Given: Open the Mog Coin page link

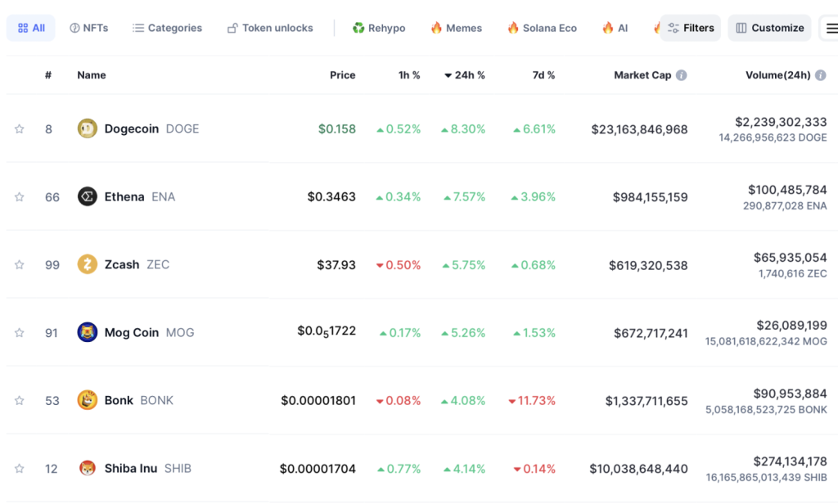Looking at the screenshot, I should point(150,332).
